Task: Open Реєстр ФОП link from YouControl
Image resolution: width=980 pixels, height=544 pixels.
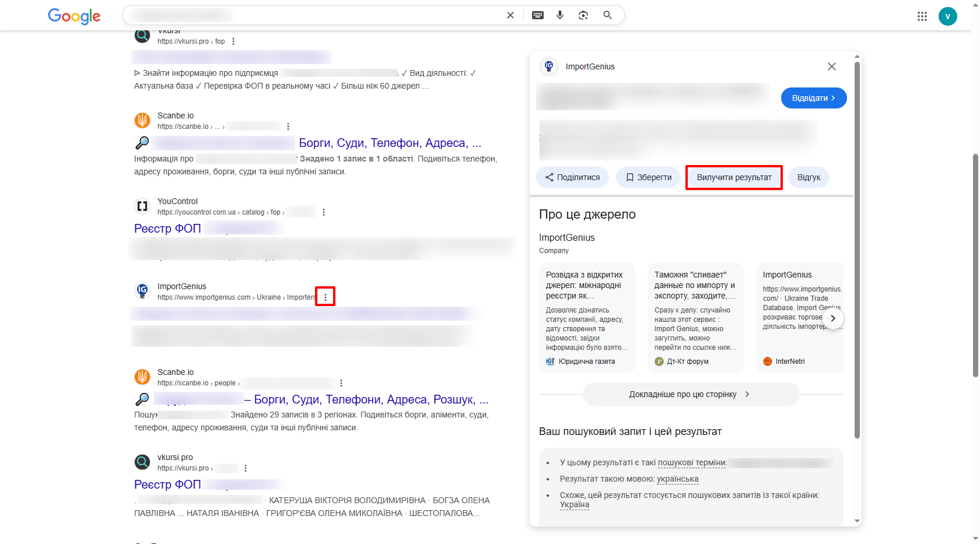Action: point(167,229)
